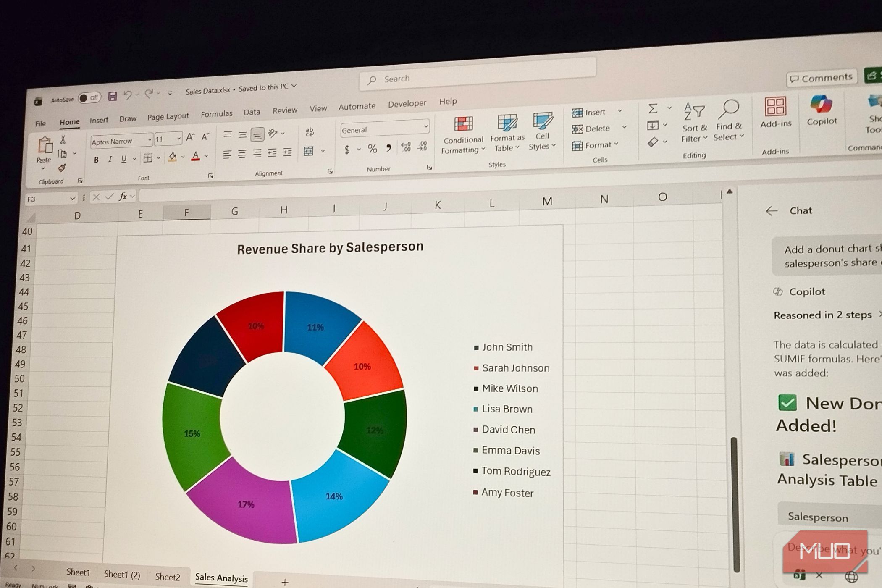Screen dimensions: 882x588
Task: Switch to the Sheet2 worksheet tab
Action: pos(167,577)
